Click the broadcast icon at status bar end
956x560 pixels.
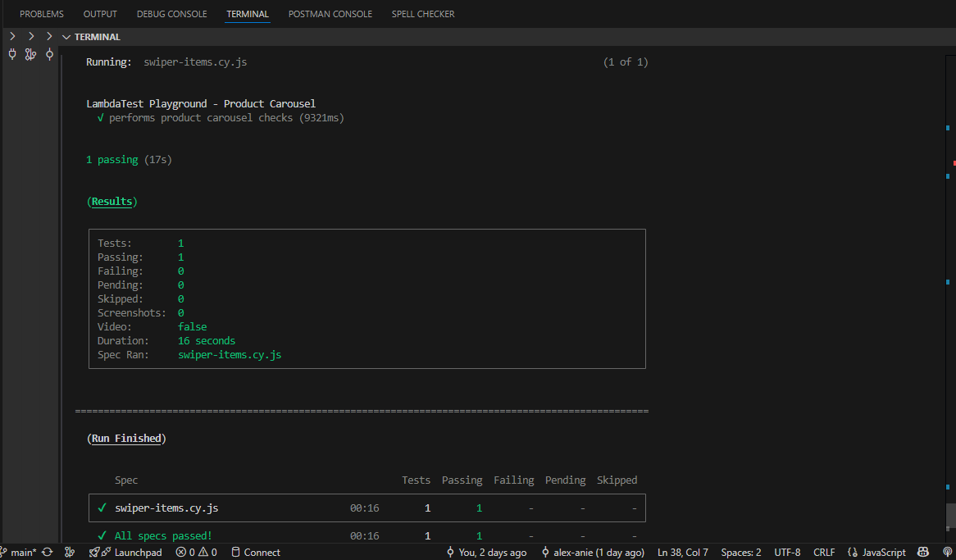point(948,552)
